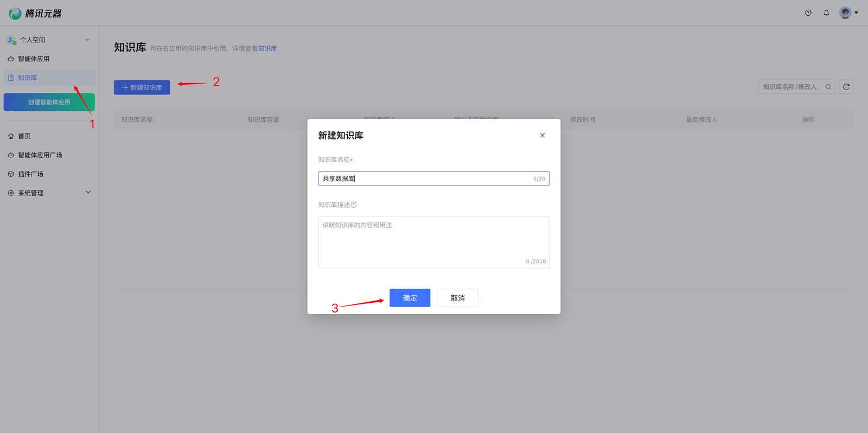Click the Tencent Yuanqi logo
The width and height of the screenshot is (868, 433).
[35, 14]
